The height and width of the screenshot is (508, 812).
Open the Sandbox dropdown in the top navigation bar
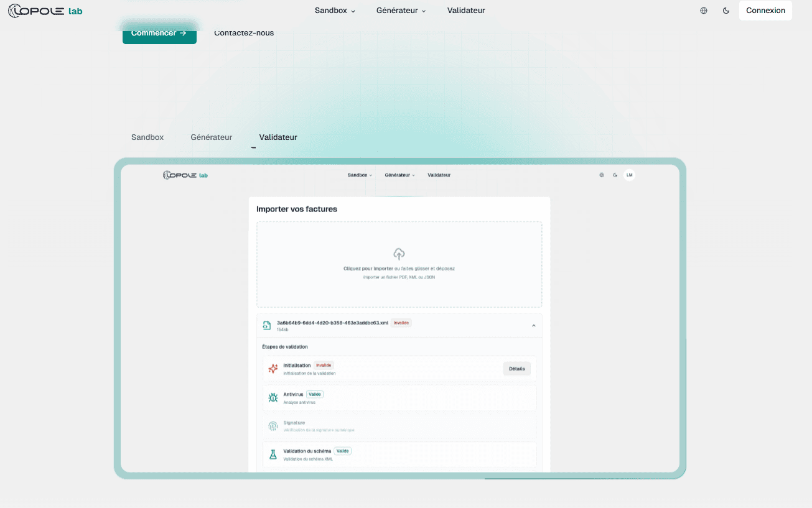pos(335,11)
